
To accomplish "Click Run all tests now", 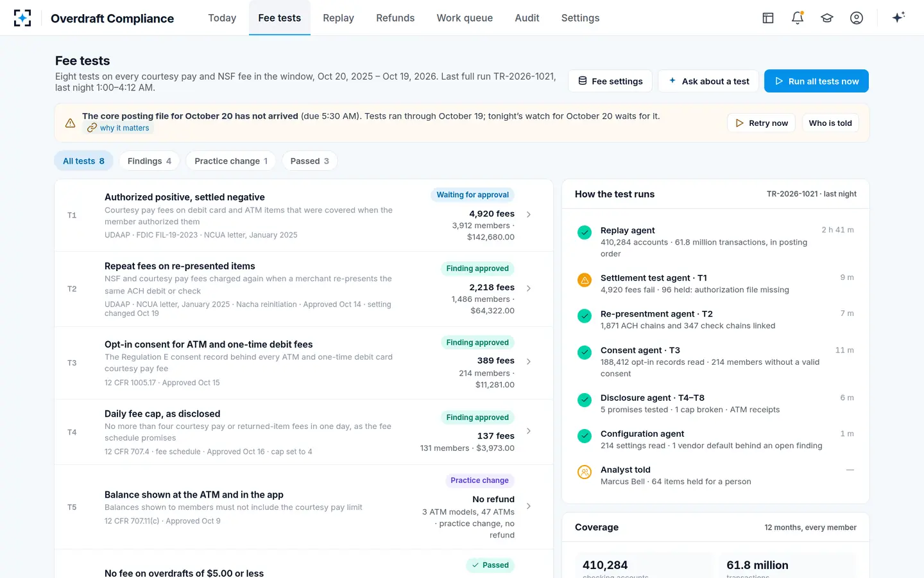I will (x=816, y=81).
